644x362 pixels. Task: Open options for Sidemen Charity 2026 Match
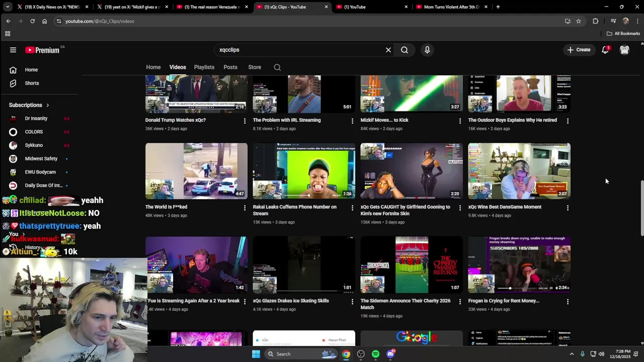[460, 302]
